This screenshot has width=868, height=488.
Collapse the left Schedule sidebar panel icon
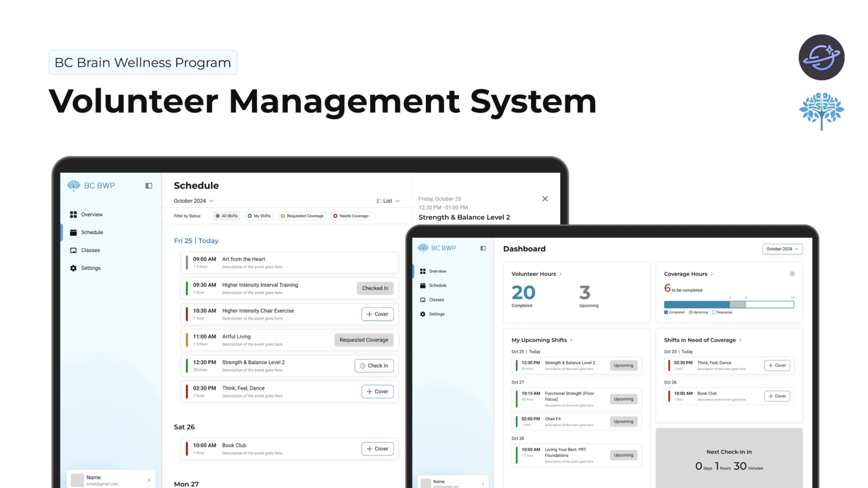click(149, 186)
